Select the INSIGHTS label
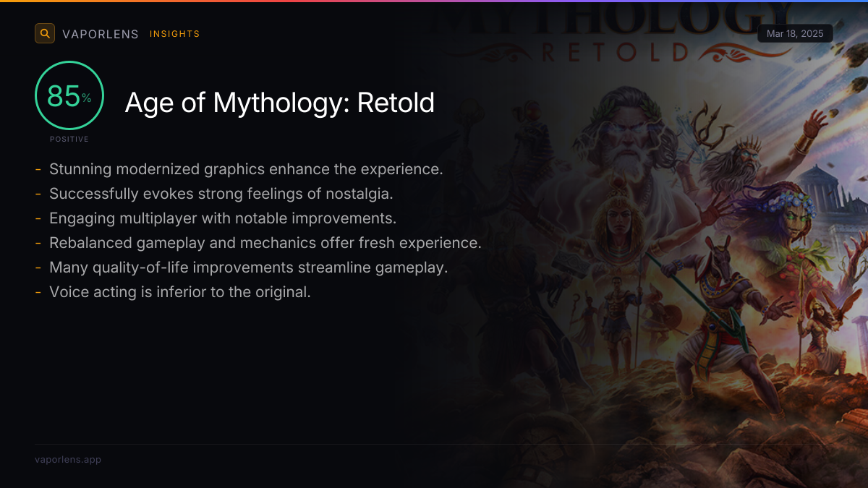The image size is (868, 488). point(175,34)
